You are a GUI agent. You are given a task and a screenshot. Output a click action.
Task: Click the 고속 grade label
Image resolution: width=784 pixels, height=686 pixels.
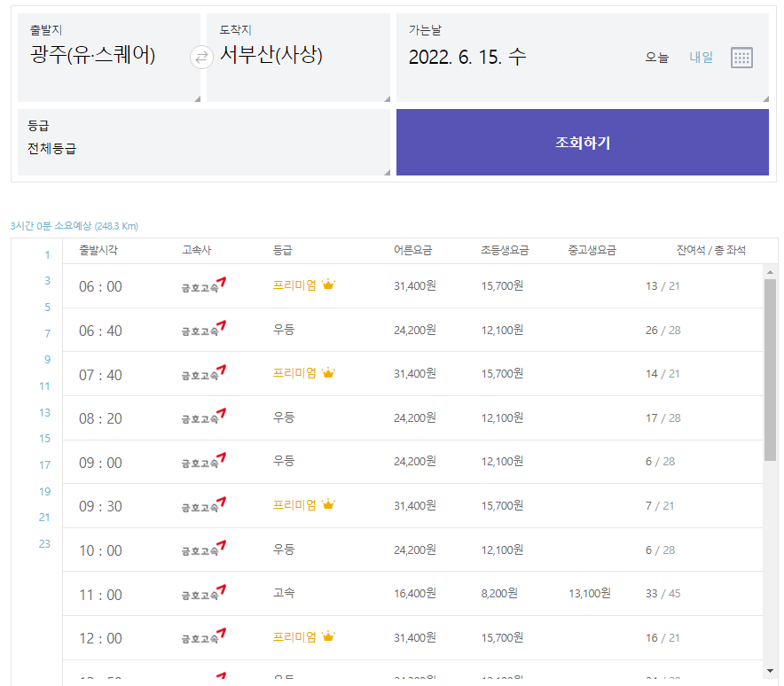pos(284,593)
